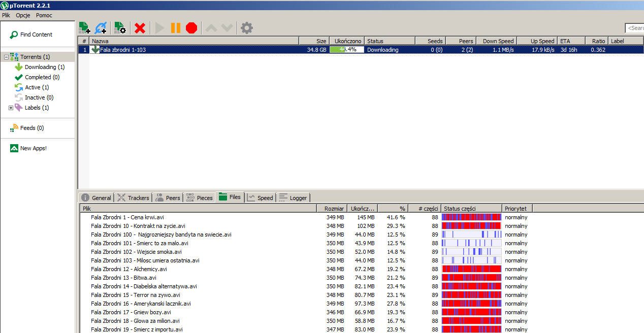
Task: Collapse the Torrents tree node
Action: pos(6,57)
